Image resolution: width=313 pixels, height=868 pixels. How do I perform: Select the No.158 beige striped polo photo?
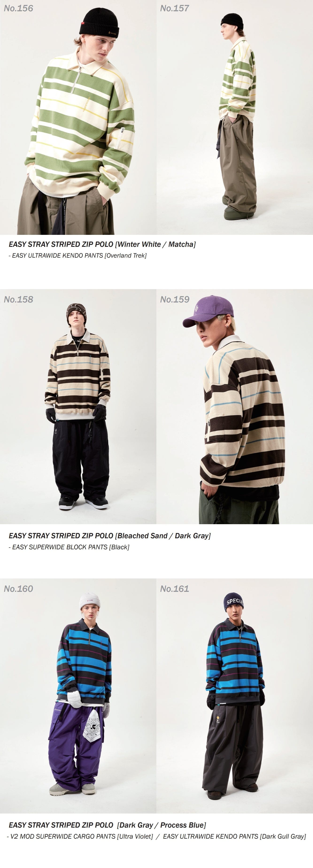[x=78, y=406]
